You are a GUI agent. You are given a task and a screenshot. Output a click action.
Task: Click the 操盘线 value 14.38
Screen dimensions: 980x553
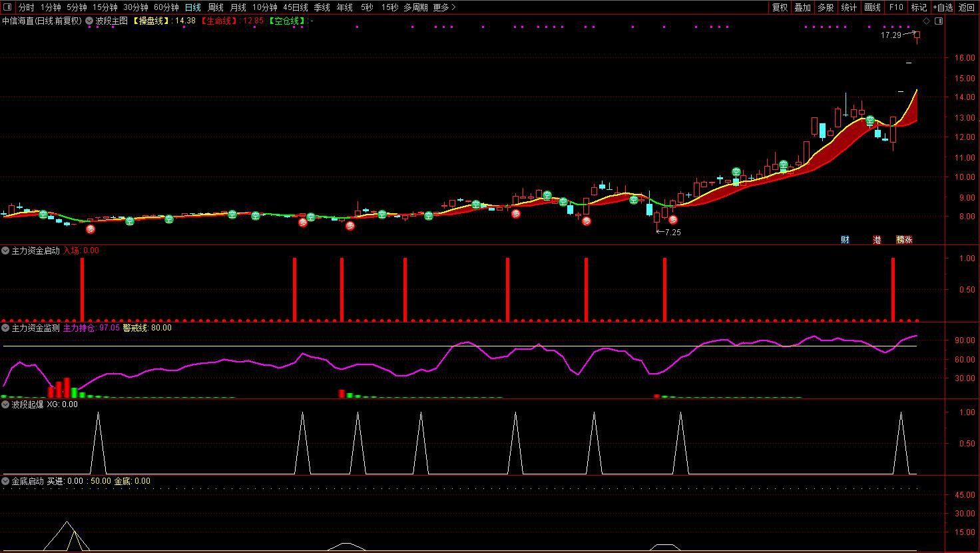click(185, 21)
